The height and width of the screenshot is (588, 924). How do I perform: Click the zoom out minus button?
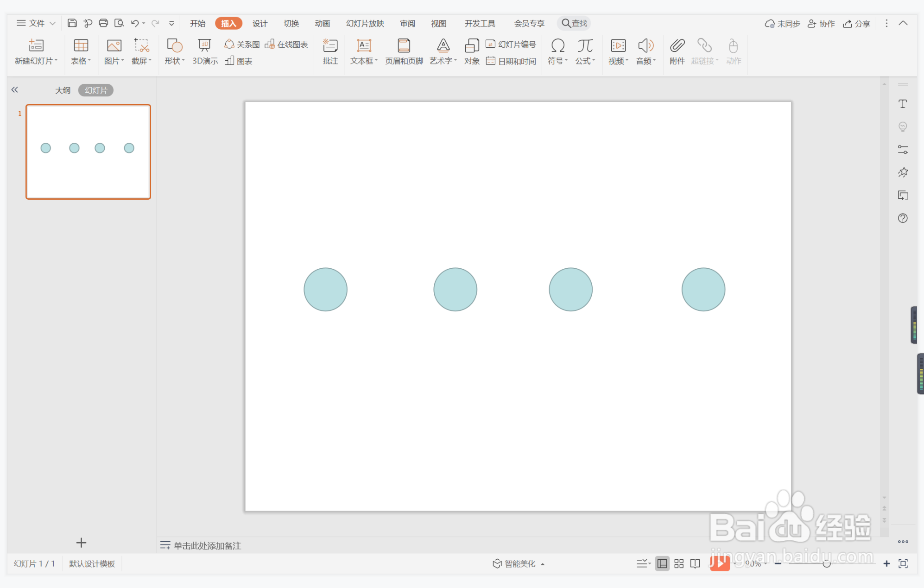click(x=778, y=563)
